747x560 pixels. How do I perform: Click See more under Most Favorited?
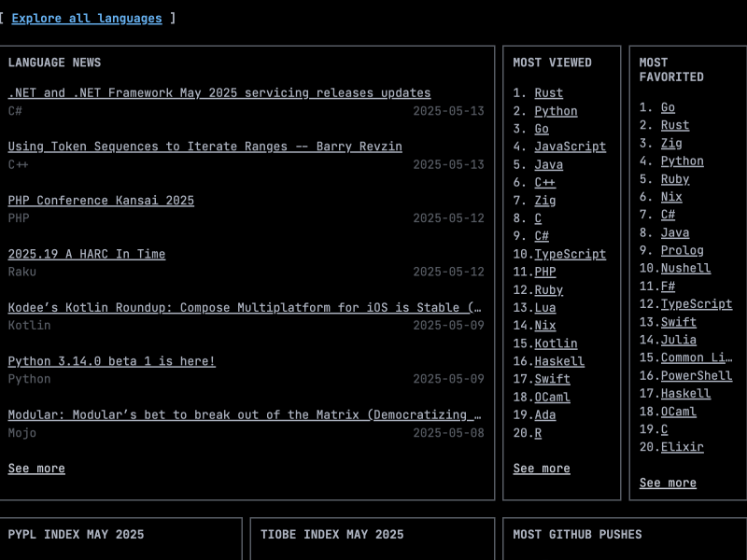click(x=668, y=483)
